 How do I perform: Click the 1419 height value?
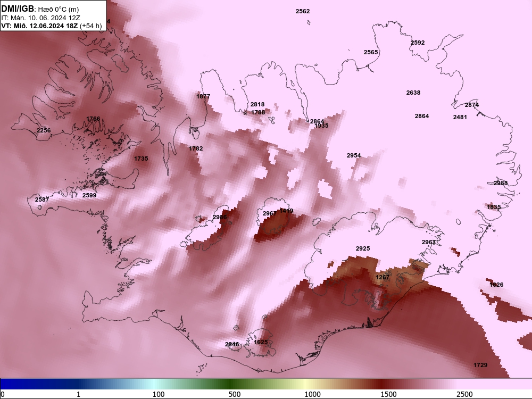pos(286,211)
